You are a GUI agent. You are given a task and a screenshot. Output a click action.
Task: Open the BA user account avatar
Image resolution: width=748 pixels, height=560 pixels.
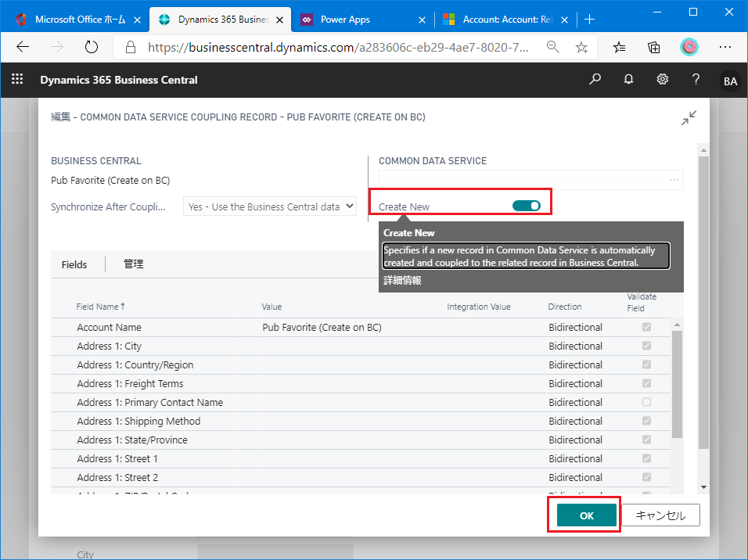coord(730,81)
